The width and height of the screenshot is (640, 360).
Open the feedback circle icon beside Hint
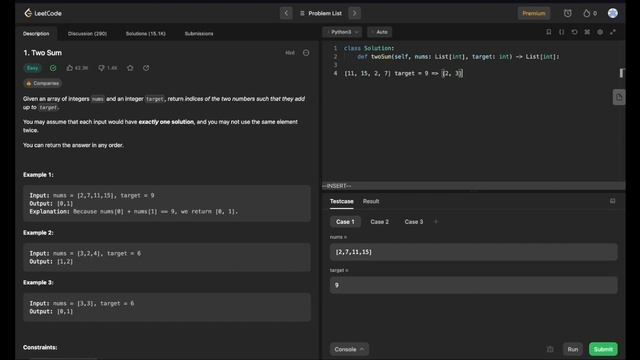point(306,53)
